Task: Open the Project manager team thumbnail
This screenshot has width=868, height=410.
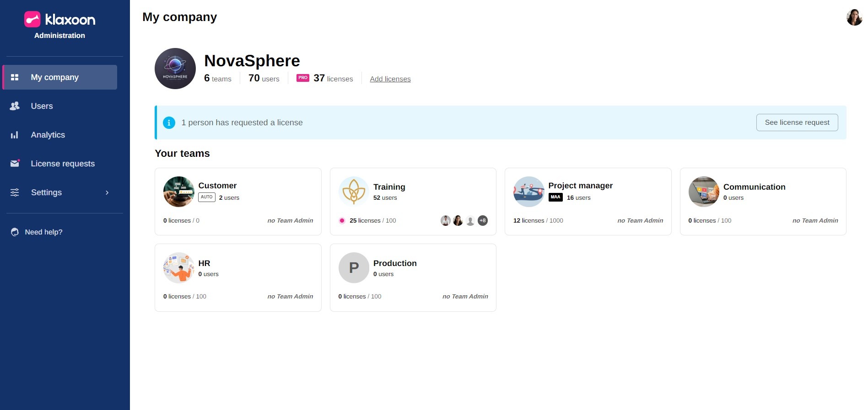Action: (x=528, y=192)
